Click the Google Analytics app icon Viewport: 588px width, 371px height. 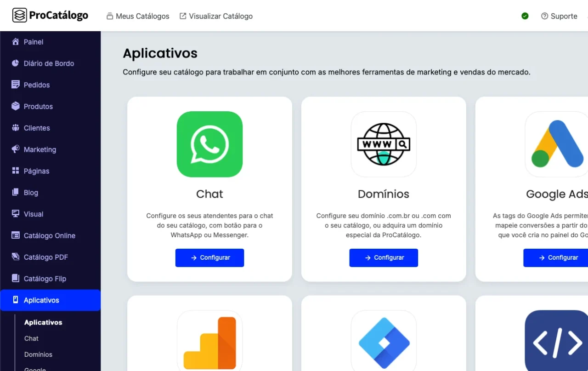[x=209, y=342]
